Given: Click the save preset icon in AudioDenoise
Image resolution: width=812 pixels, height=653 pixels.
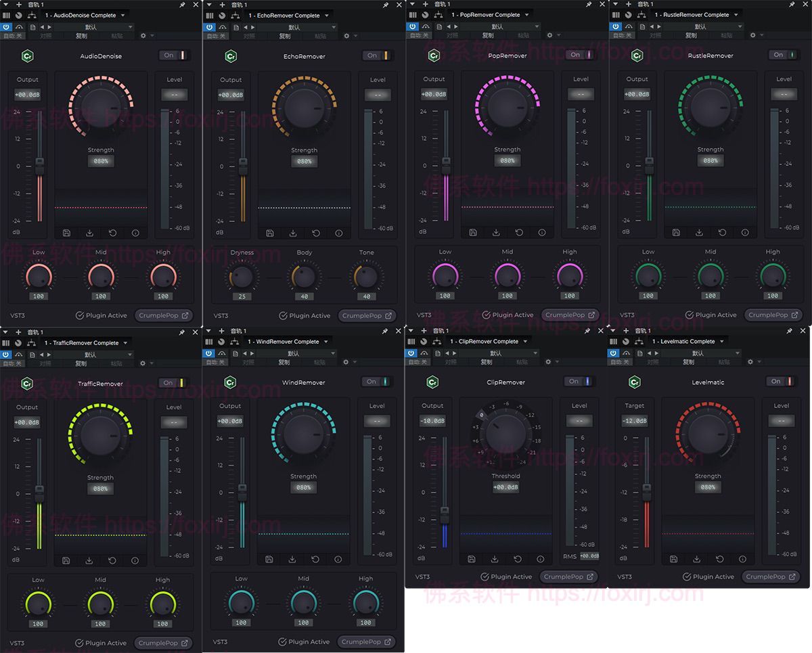Looking at the screenshot, I should (66, 232).
